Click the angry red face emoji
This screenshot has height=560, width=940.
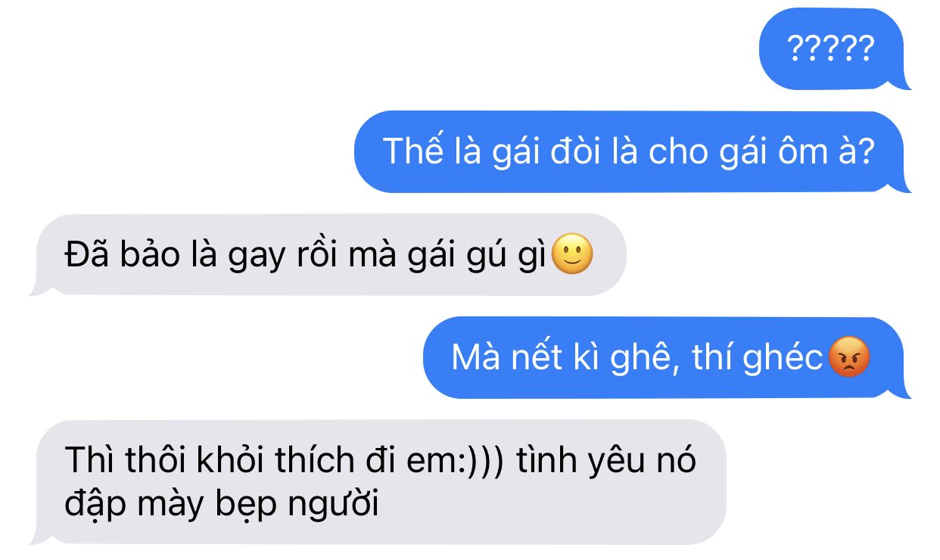click(x=849, y=358)
